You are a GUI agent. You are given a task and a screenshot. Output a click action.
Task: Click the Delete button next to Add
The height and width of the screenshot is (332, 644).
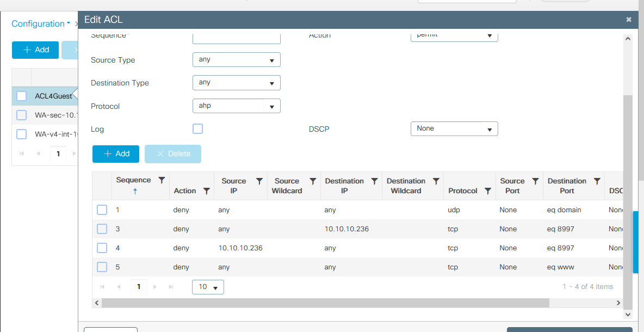(x=173, y=154)
